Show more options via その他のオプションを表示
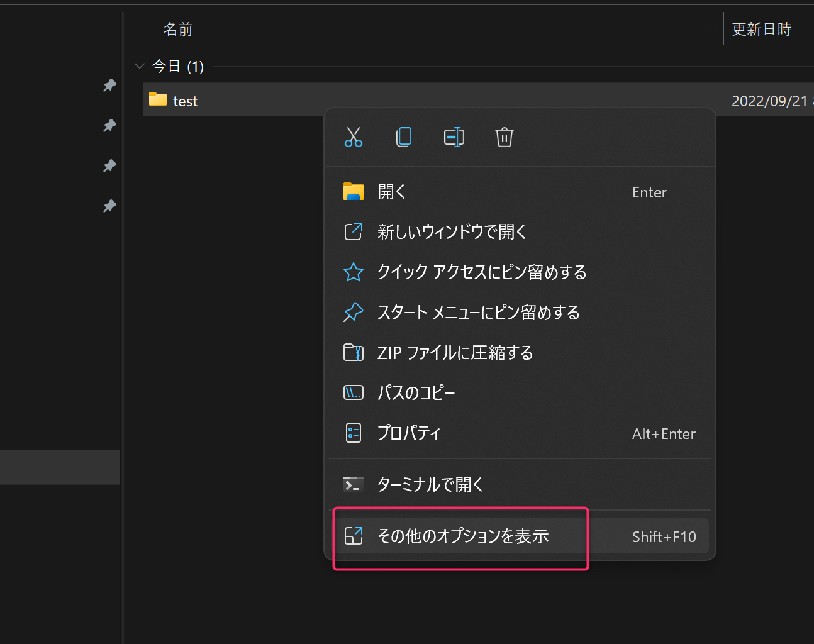 (x=463, y=536)
